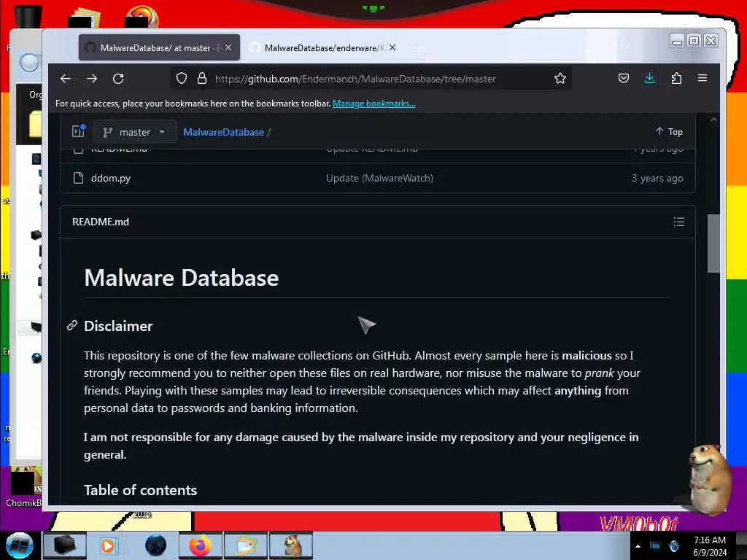
Task: Click the 3 years ago timestamp
Action: (x=657, y=178)
